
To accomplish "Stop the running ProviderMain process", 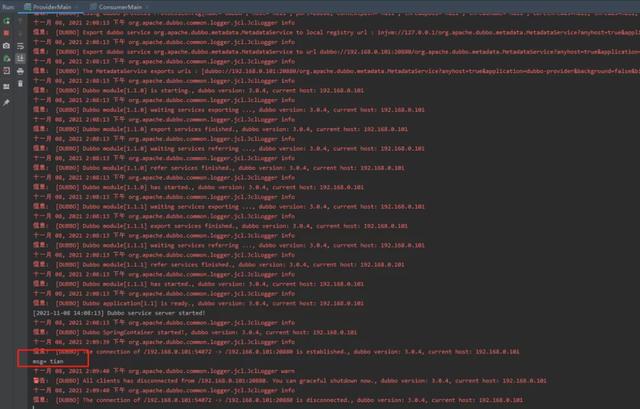I will (7, 33).
